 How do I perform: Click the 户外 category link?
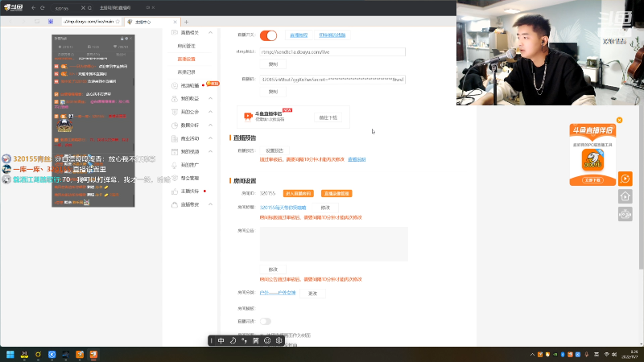278,293
